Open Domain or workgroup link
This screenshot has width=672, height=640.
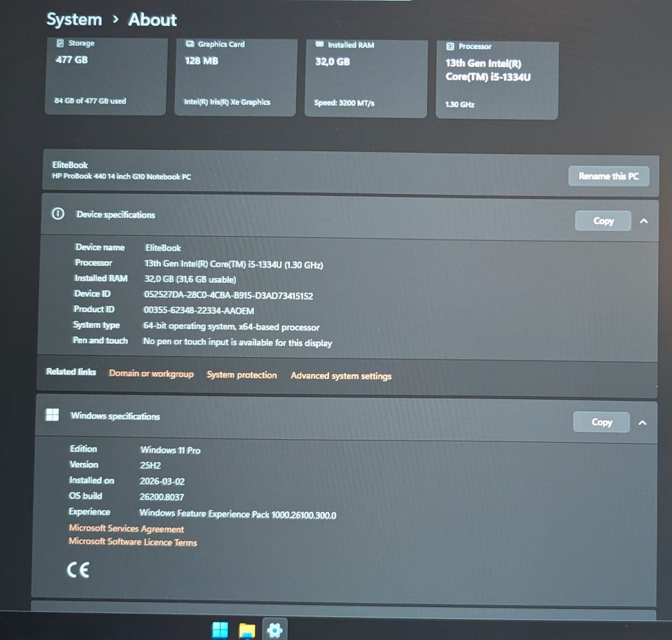tap(151, 373)
